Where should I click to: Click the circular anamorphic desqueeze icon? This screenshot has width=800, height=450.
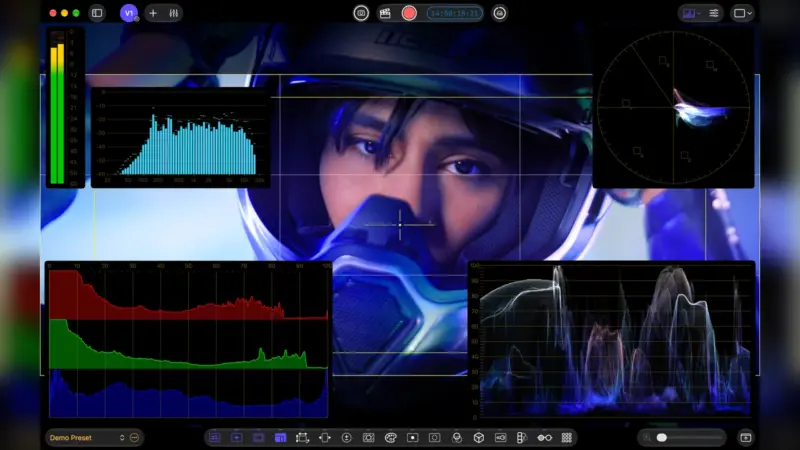pyautogui.click(x=346, y=438)
